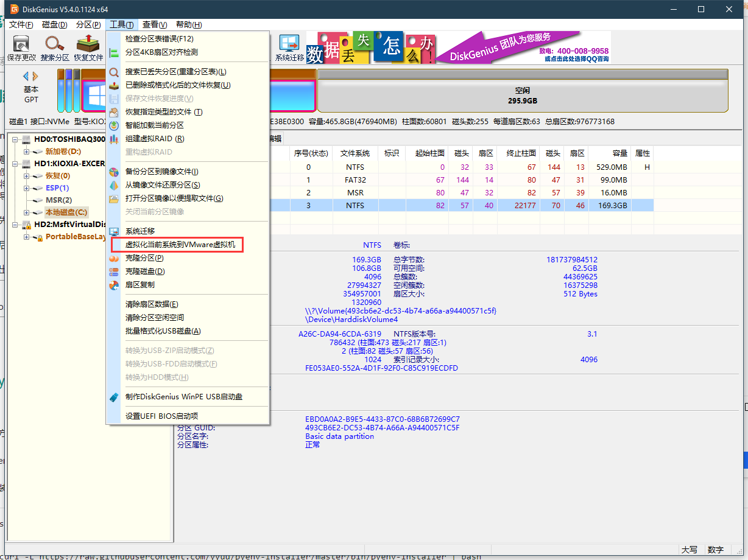Expand the 新加卷(D:) tree node
Viewport: 748px width, 560px height.
pos(26,152)
